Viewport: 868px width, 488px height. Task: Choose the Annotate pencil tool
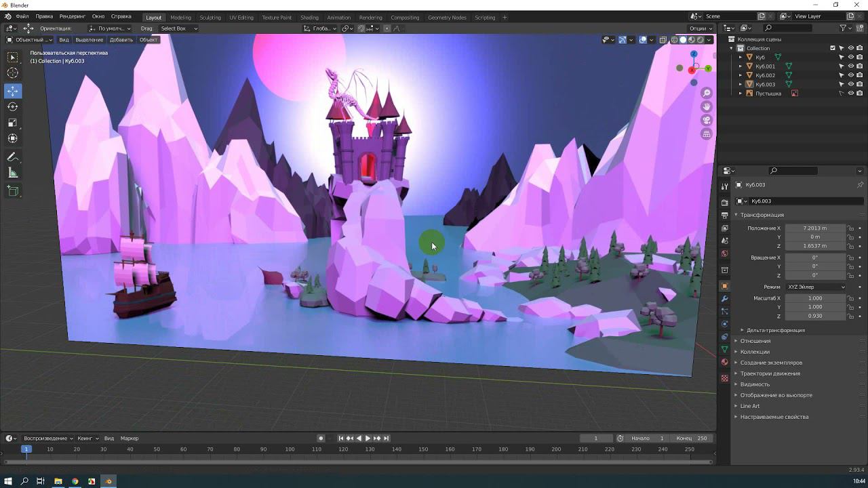13,157
